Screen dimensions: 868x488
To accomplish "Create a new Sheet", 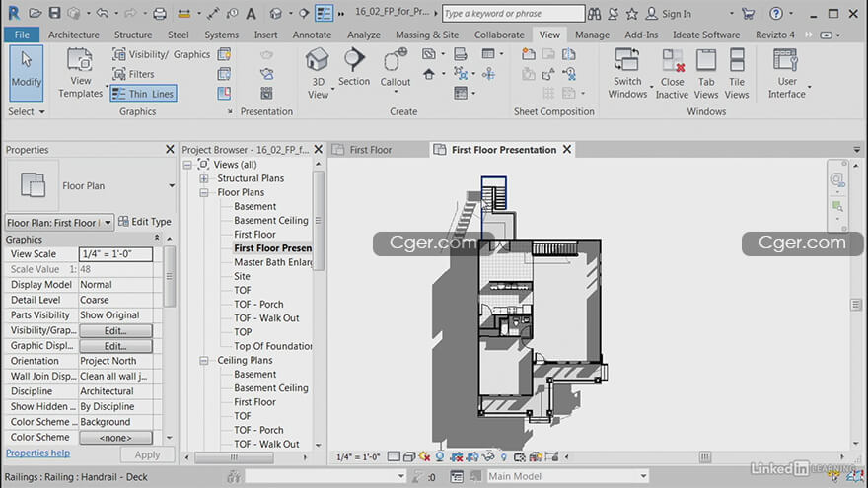I will pos(528,54).
